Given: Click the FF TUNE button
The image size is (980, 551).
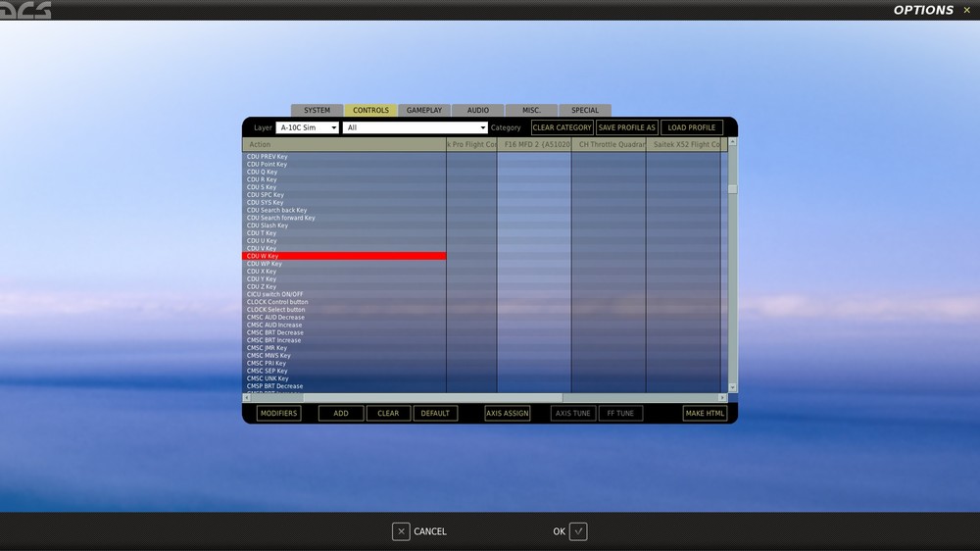Looking at the screenshot, I should (x=620, y=414).
